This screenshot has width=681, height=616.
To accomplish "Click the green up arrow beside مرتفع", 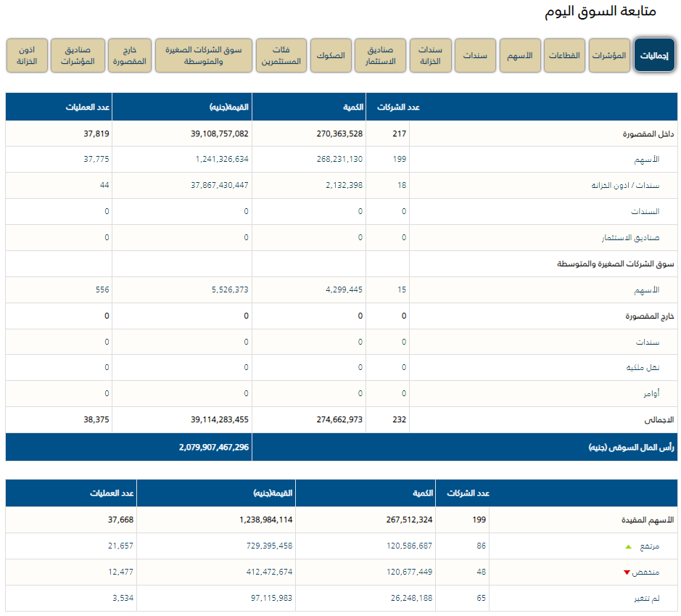I will [x=628, y=546].
